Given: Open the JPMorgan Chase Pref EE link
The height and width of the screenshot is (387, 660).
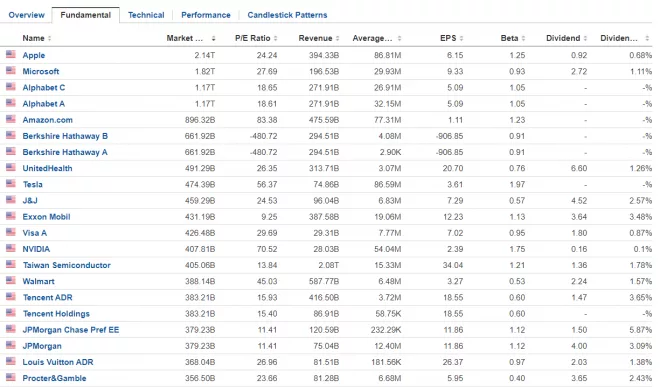Looking at the screenshot, I should (x=71, y=330).
